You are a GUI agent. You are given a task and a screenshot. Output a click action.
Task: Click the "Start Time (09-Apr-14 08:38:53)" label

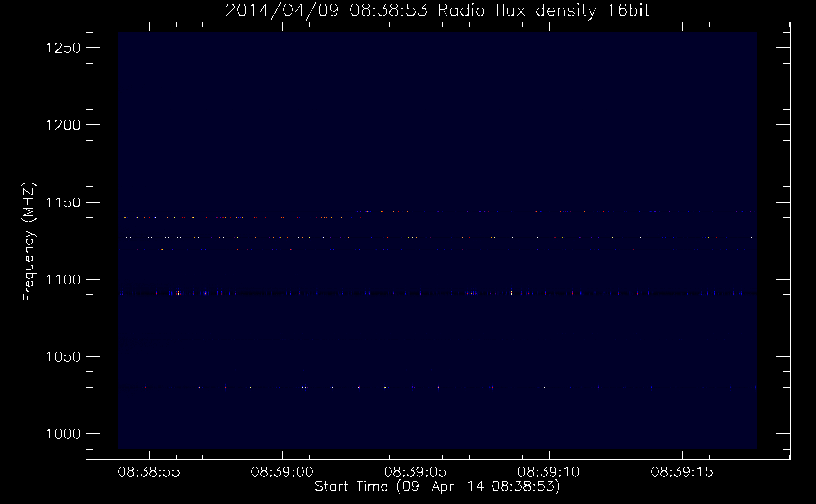[437, 487]
